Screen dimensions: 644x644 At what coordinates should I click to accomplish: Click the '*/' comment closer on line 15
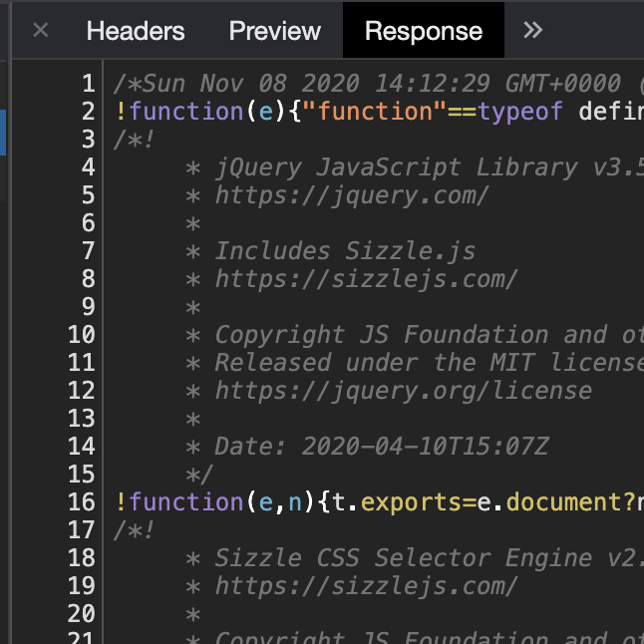tap(199, 475)
